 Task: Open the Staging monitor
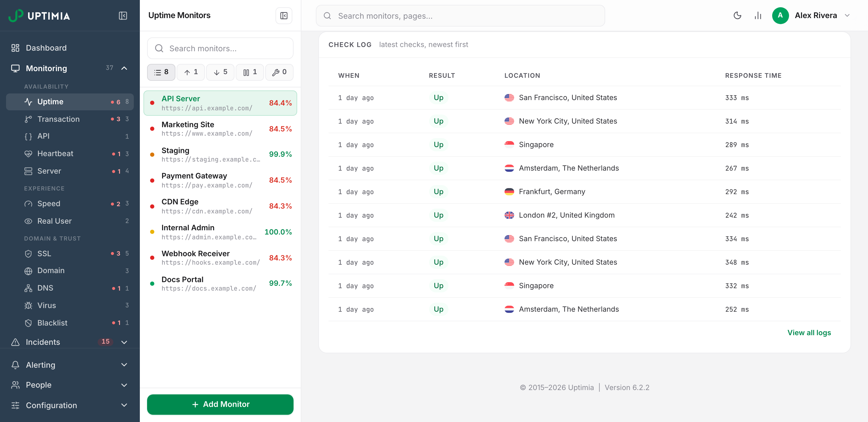(220, 154)
